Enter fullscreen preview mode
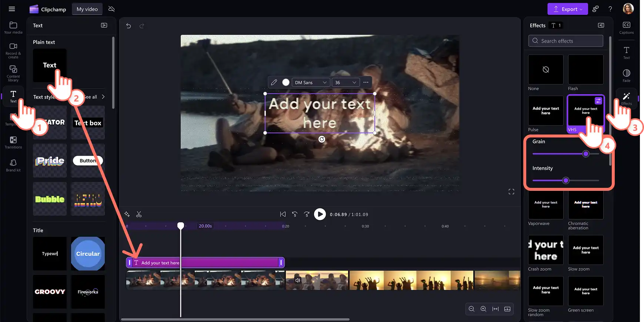 click(511, 192)
